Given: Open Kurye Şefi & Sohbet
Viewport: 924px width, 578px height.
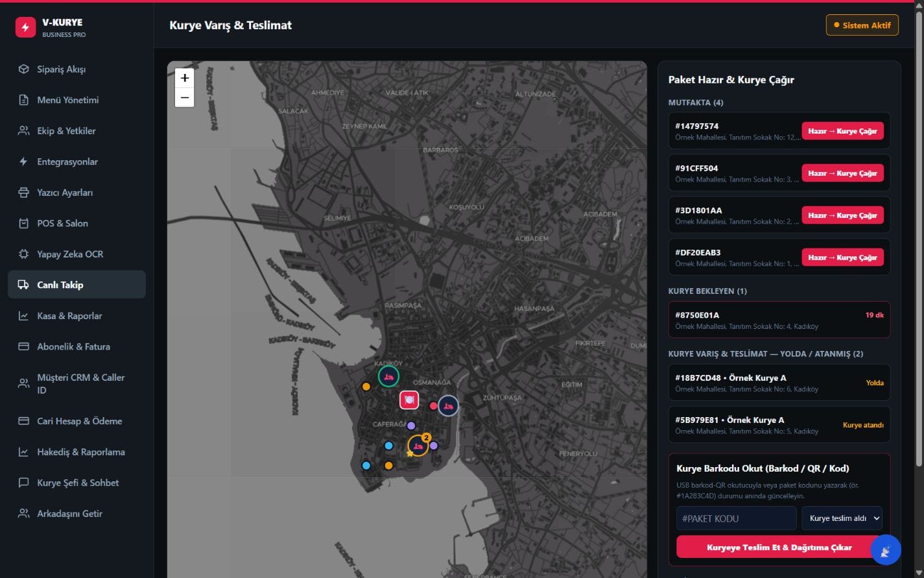Looking at the screenshot, I should (77, 483).
